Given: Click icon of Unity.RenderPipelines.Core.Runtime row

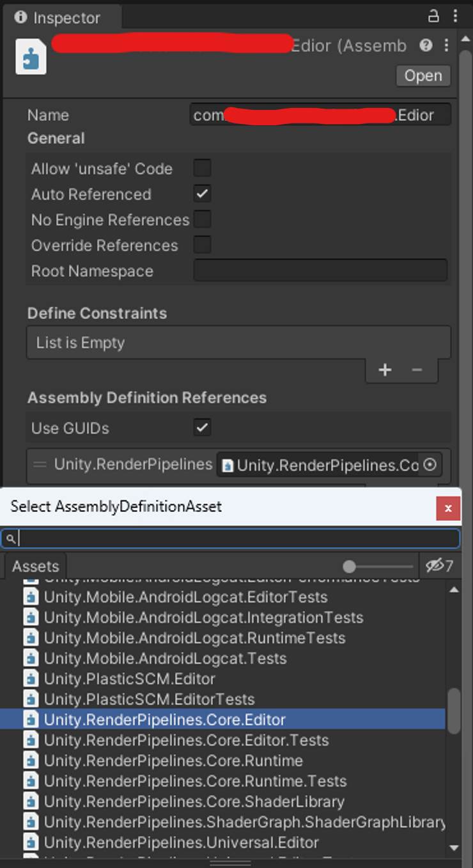Looking at the screenshot, I should (x=31, y=761).
